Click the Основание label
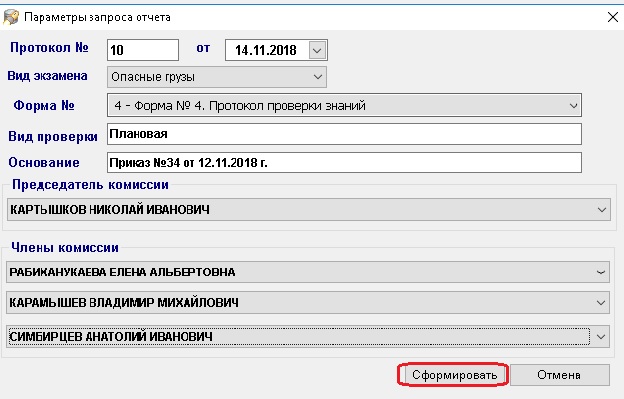This screenshot has height=399, width=624. 44,163
